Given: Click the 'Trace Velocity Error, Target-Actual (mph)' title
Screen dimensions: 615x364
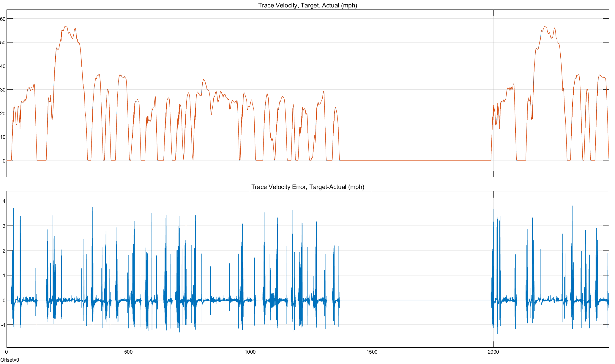Looking at the screenshot, I should coord(307,187).
